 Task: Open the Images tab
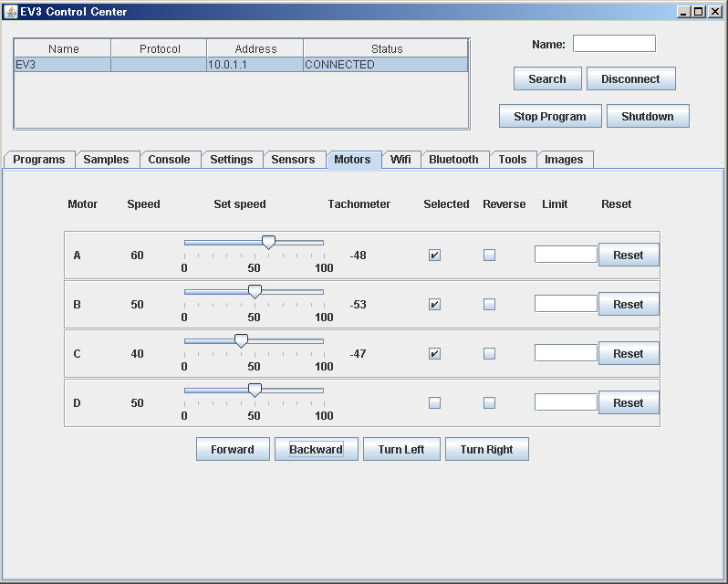point(564,159)
